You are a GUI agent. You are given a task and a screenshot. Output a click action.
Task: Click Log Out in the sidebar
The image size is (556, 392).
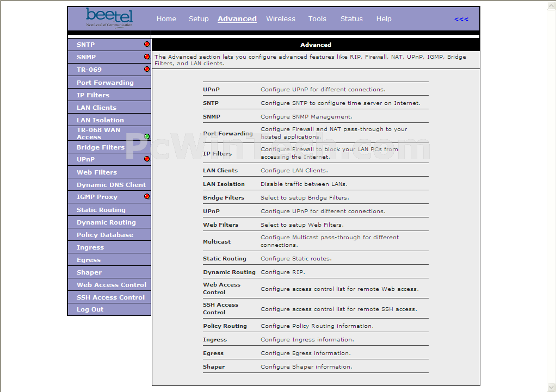tap(90, 309)
